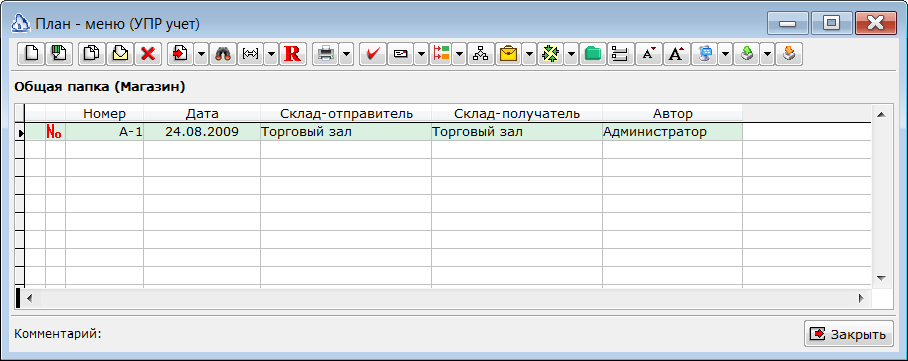Click the green download arrow disk icon
Viewport: 908px width, 361px height.
pyautogui.click(x=747, y=54)
